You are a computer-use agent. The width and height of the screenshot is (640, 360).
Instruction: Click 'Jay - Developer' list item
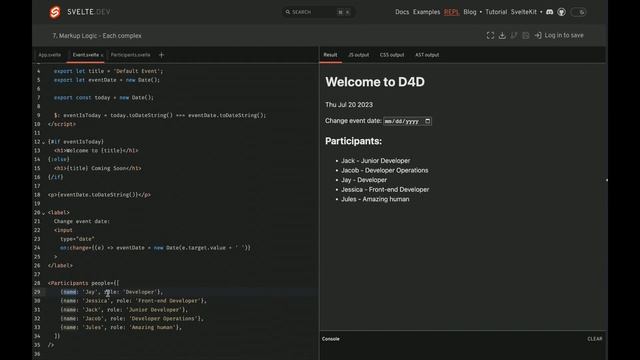[x=364, y=180]
